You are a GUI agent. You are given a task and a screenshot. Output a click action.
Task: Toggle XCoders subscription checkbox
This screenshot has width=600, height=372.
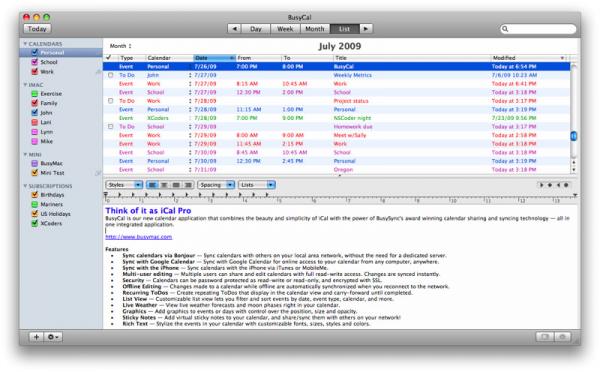(x=34, y=223)
